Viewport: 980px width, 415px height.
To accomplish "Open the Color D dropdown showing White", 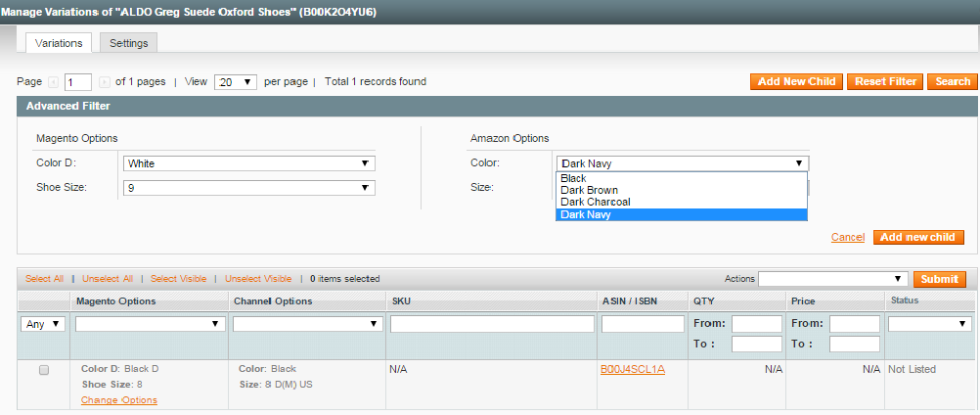I will [248, 163].
